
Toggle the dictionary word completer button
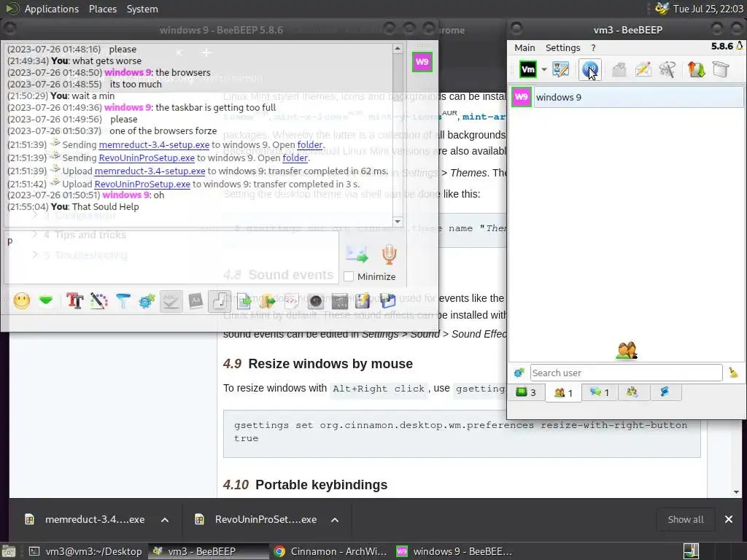point(196,301)
